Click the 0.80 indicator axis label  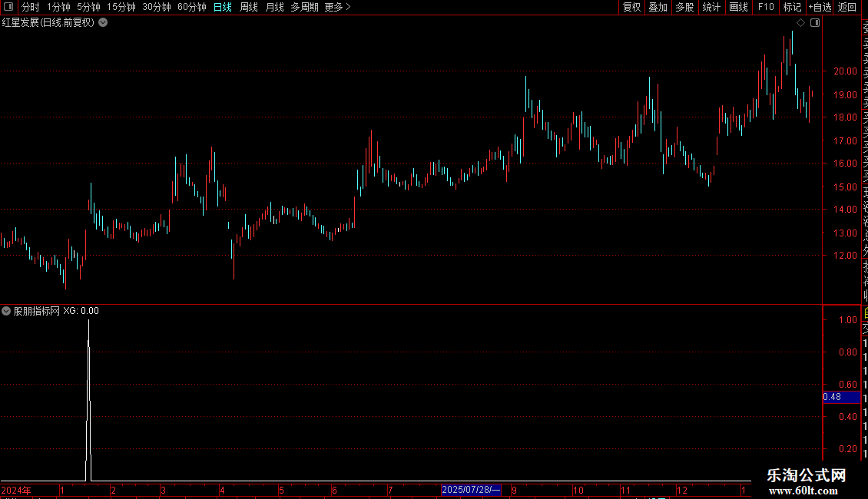click(x=847, y=352)
